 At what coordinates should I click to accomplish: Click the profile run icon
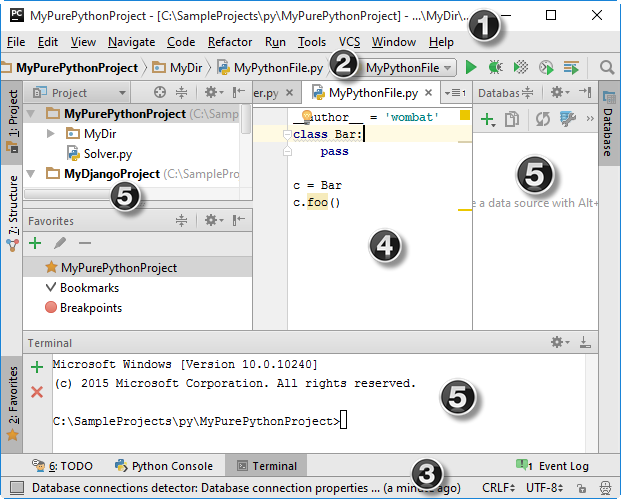pos(546,67)
